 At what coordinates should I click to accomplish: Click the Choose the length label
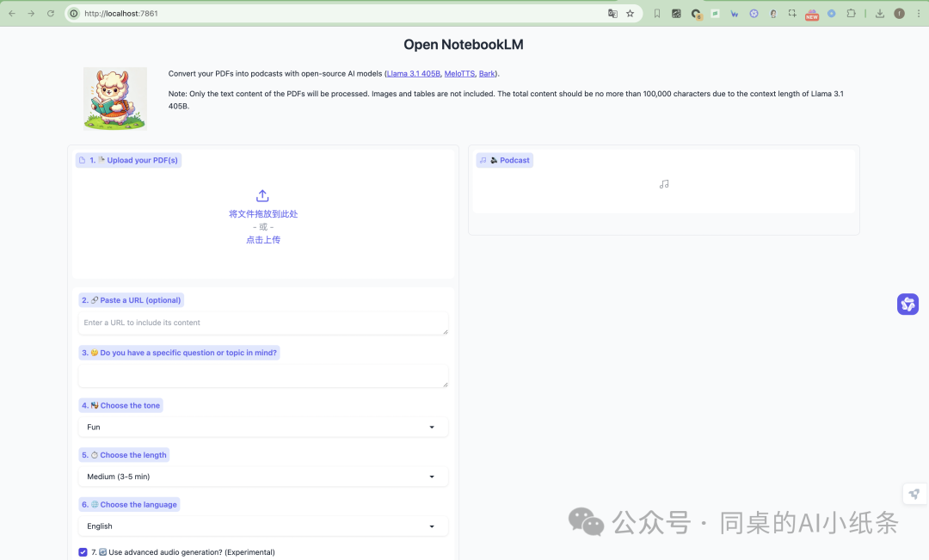click(x=125, y=455)
